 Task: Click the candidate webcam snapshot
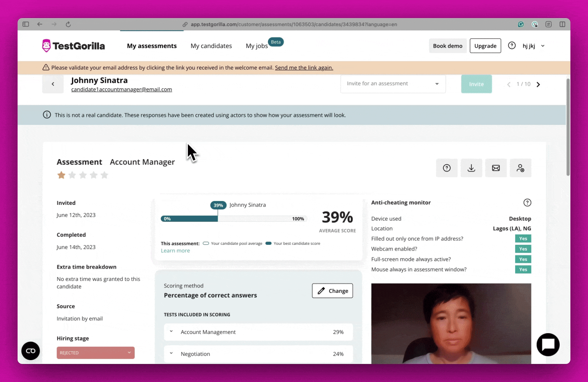(451, 324)
